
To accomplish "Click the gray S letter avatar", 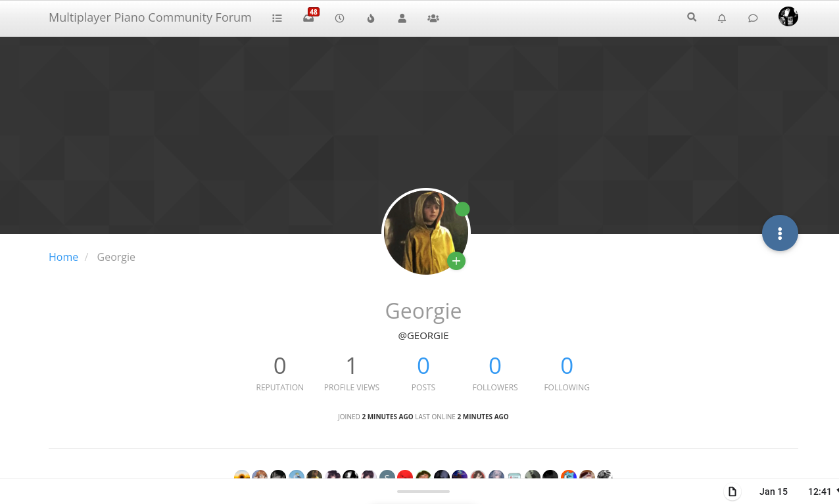I will pos(387,475).
